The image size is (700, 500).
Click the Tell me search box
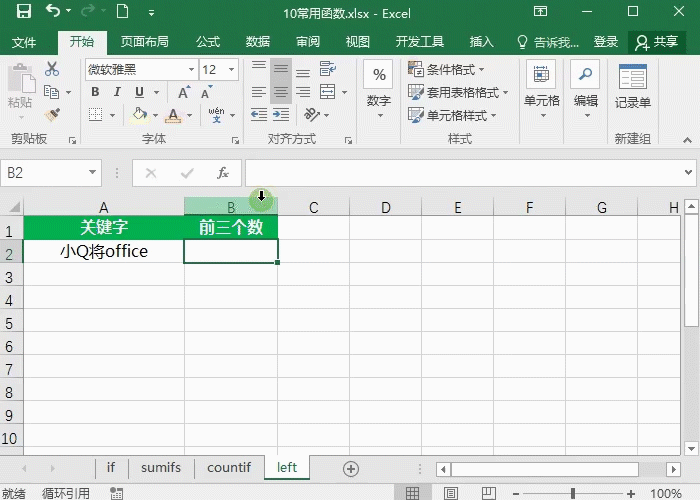(548, 42)
